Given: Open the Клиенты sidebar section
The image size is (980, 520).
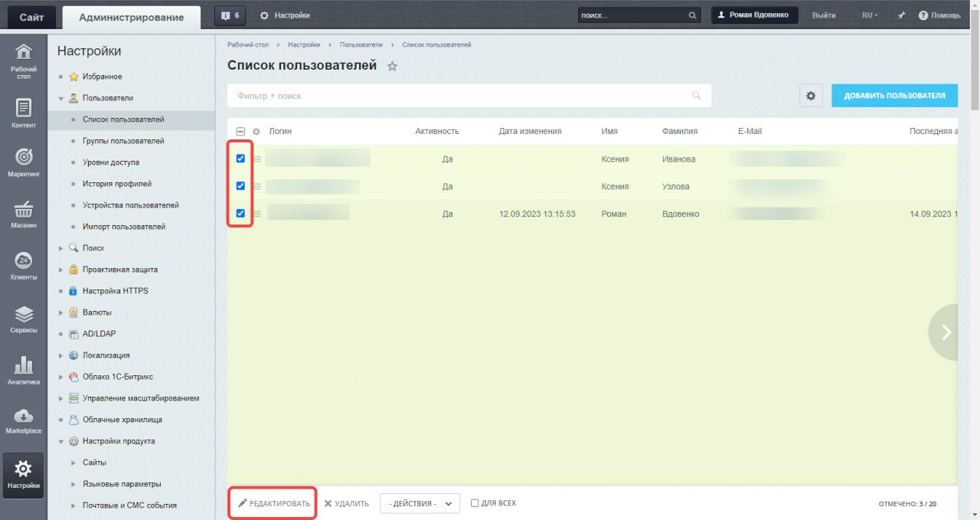Looking at the screenshot, I should (x=24, y=267).
